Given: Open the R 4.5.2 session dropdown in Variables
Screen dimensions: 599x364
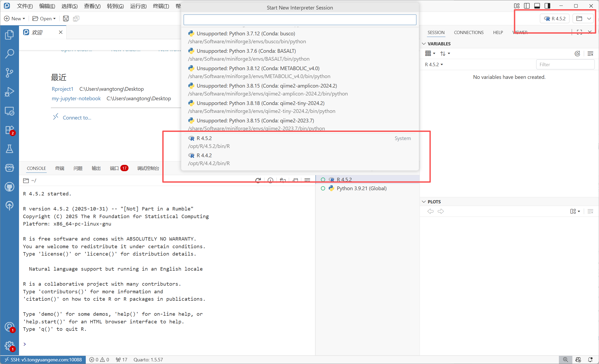Looking at the screenshot, I should [434, 64].
